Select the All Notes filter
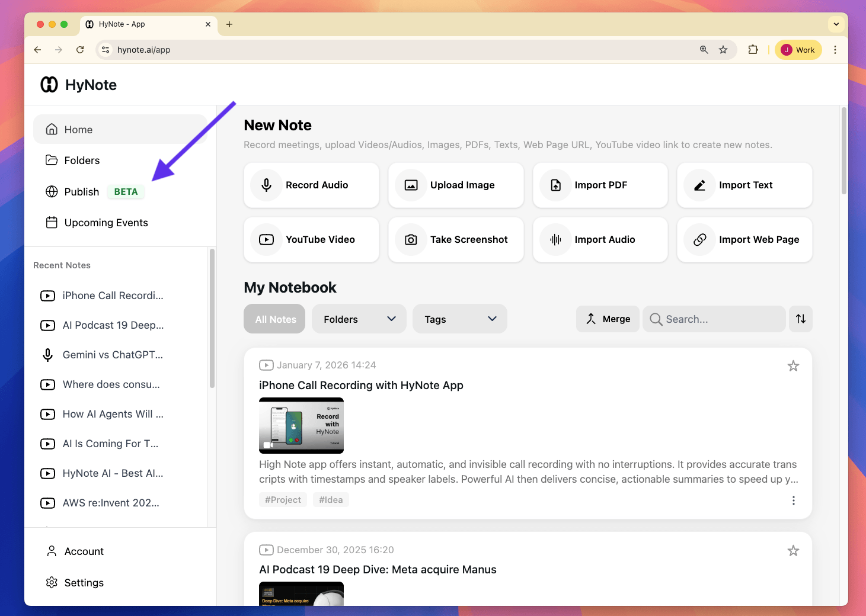866x616 pixels. pyautogui.click(x=274, y=319)
